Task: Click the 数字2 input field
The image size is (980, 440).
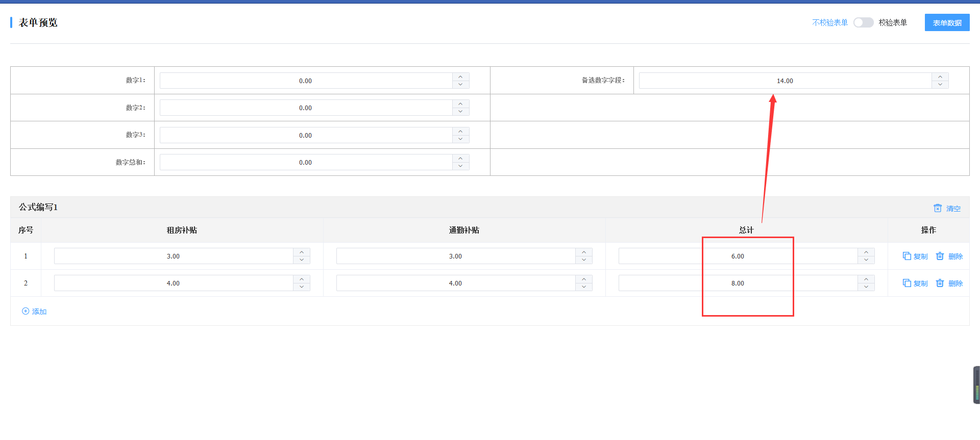Action: pyautogui.click(x=306, y=108)
